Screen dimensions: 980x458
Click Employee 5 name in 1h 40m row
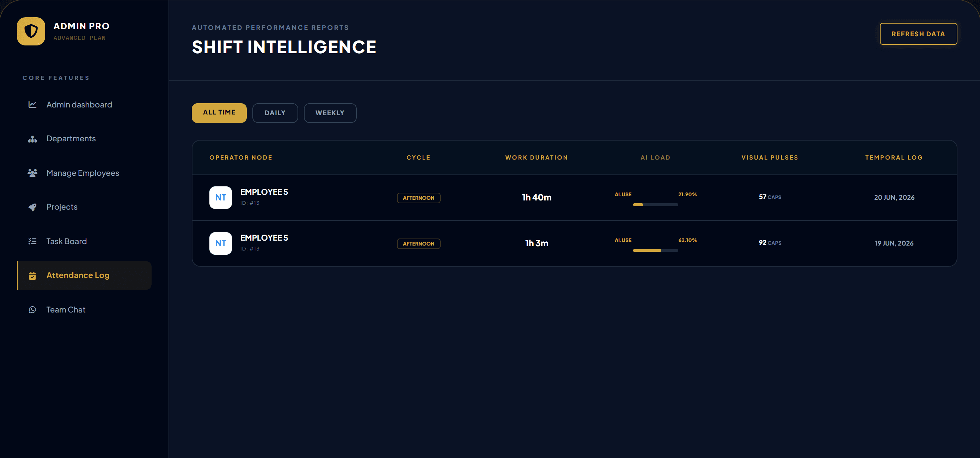(264, 192)
